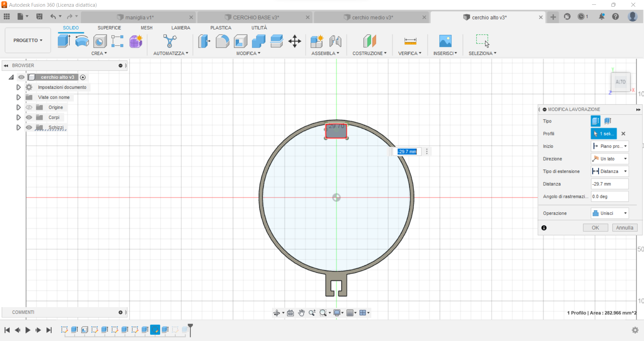Open the Insert image icon in INSERISCI
This screenshot has height=341, width=644.
[x=445, y=41]
